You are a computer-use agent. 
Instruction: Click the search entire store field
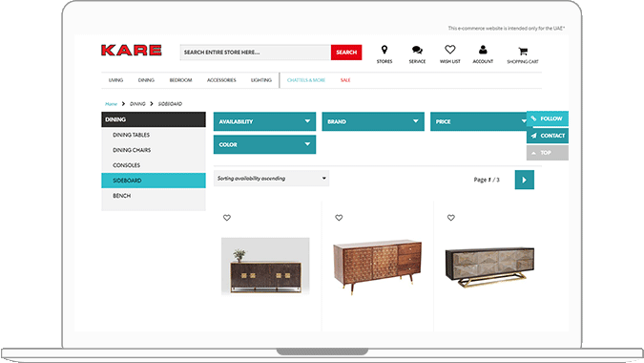click(256, 53)
